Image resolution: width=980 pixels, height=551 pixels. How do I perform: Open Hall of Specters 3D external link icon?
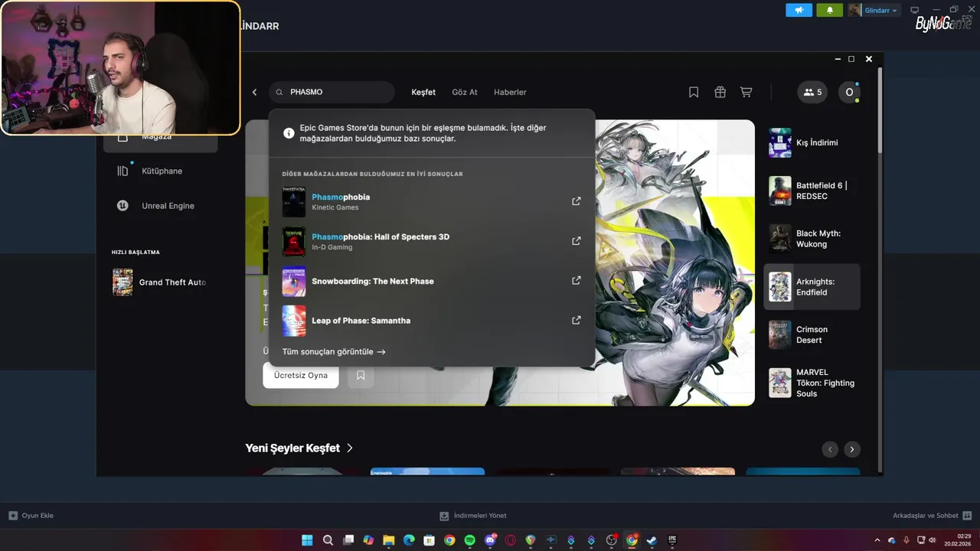577,241
